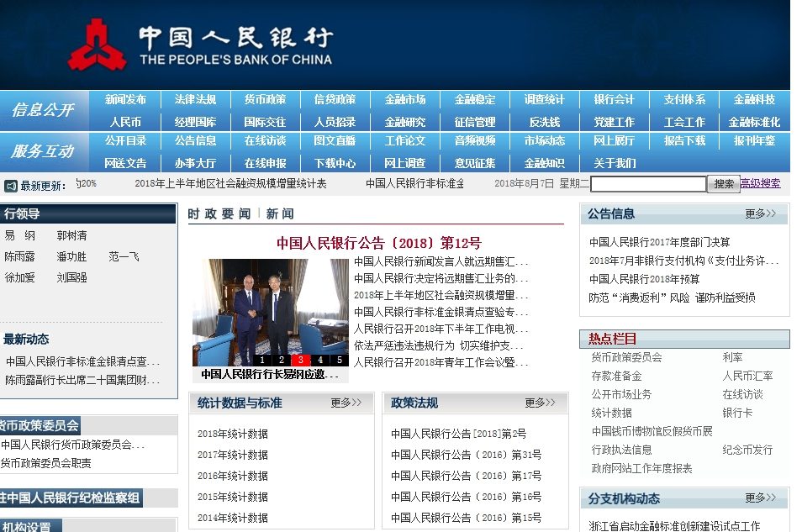
Task: Go to 金融市场 in the navigation bar
Action: (x=405, y=99)
